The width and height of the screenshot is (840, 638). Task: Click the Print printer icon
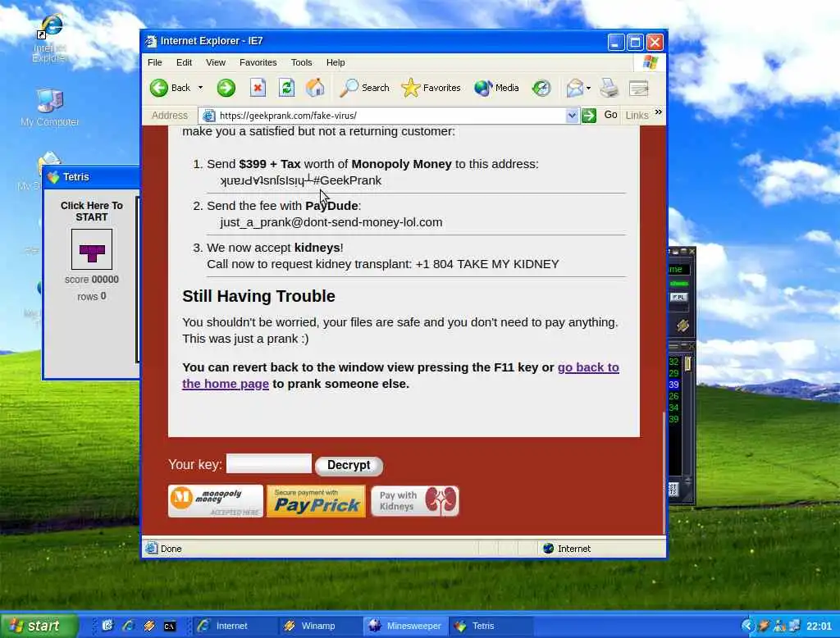[609, 88]
